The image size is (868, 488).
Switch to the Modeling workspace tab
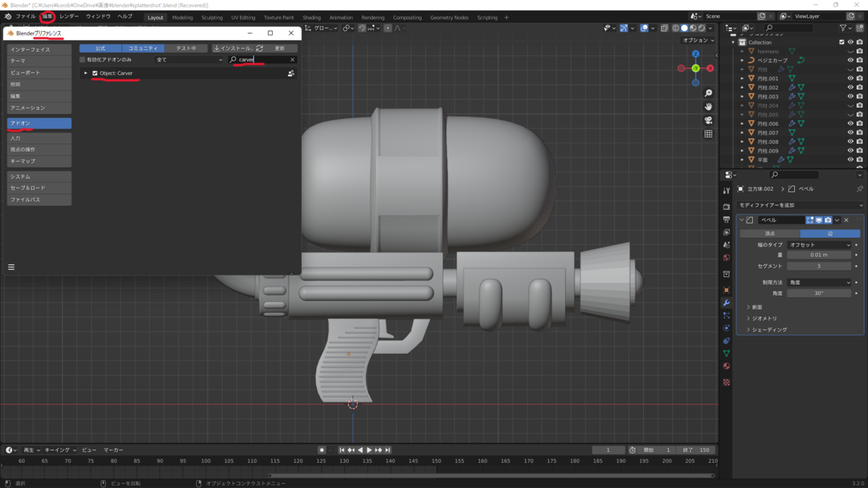tap(182, 17)
